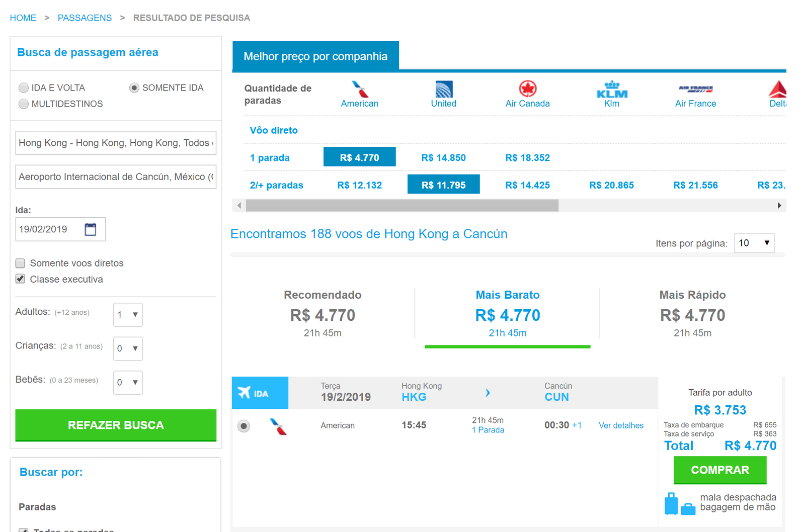
Task: Click the United airline logo
Action: [x=444, y=90]
